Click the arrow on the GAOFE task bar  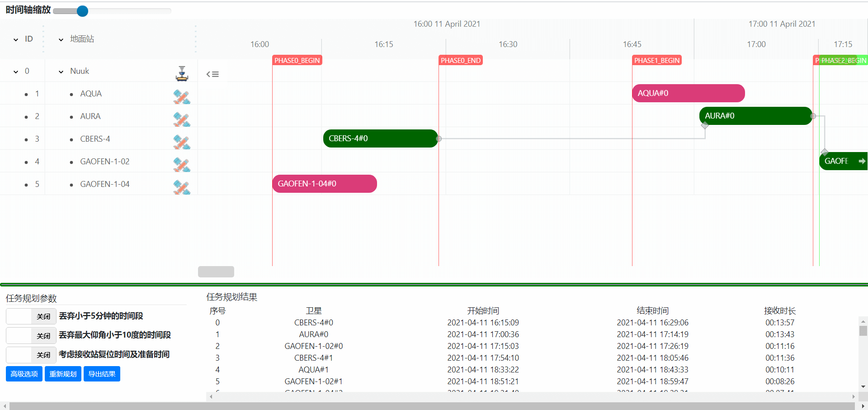pos(862,161)
